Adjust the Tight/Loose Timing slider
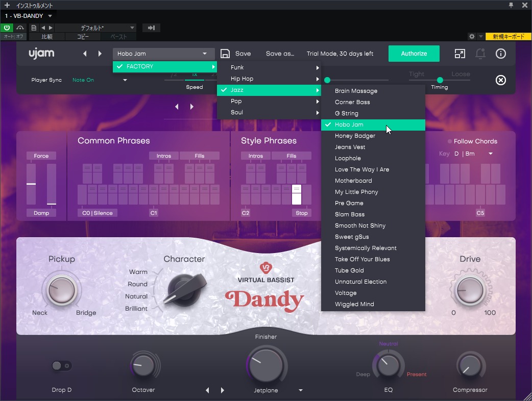Viewport: 532px width, 401px height. click(x=440, y=80)
